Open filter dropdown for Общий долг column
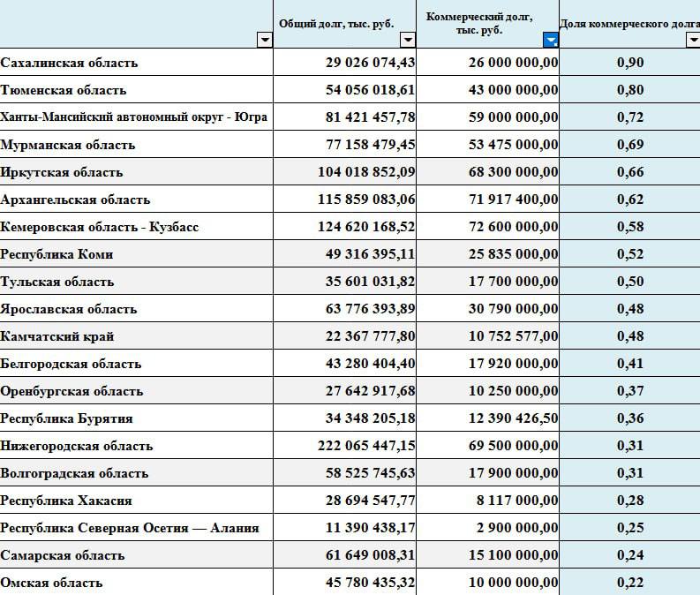 pos(408,40)
